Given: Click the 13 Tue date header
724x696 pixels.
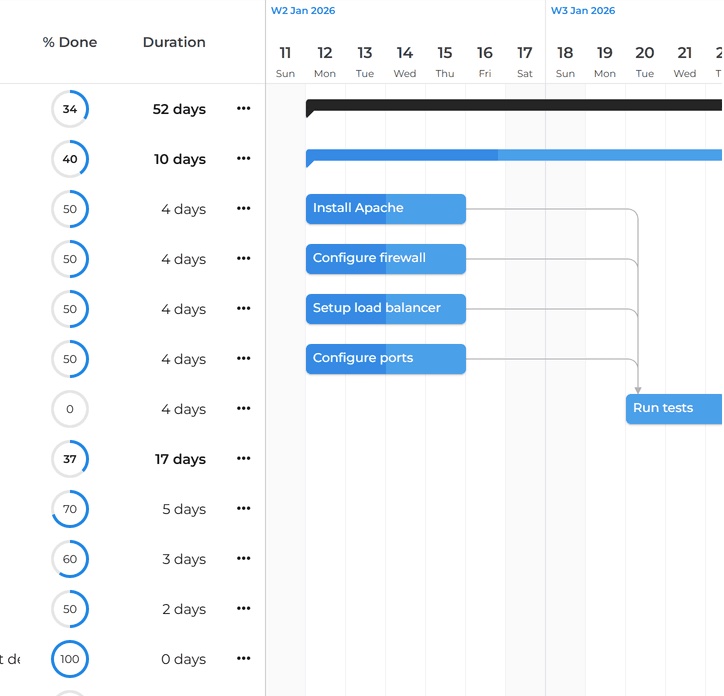Looking at the screenshot, I should coord(365,61).
